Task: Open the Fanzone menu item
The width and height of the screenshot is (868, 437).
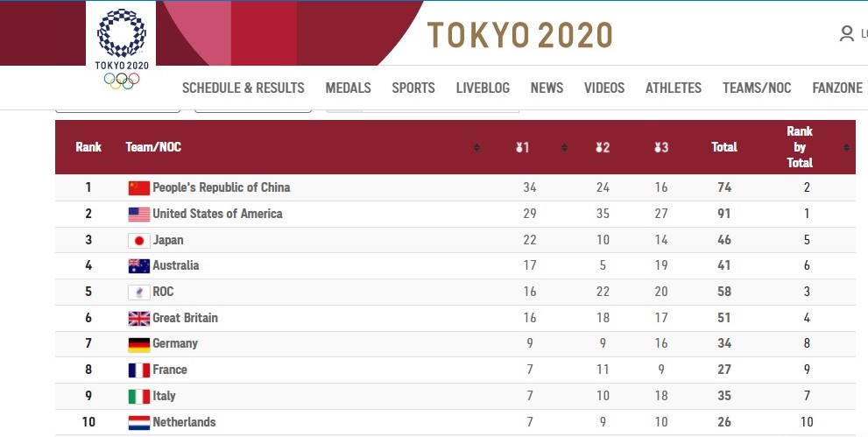Action: pos(837,88)
